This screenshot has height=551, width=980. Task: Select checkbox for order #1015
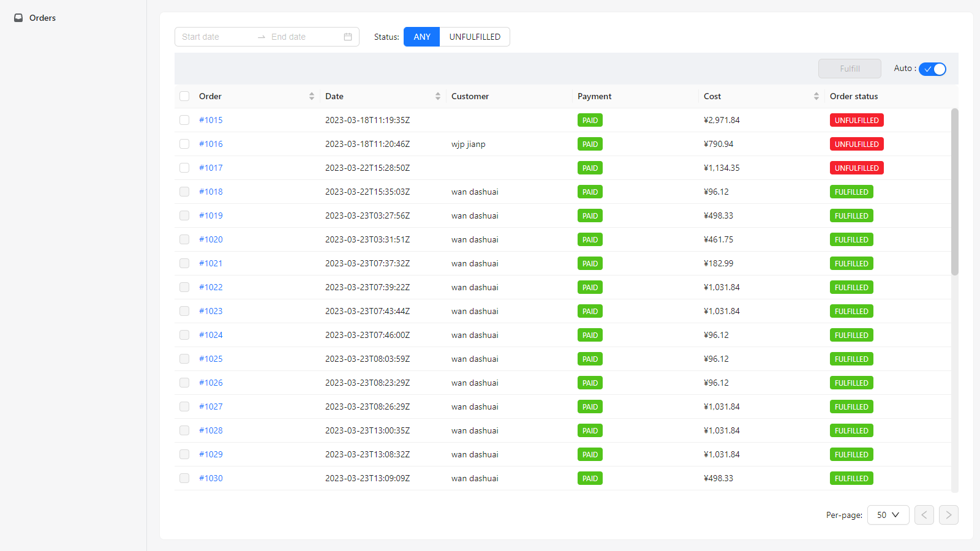pyautogui.click(x=184, y=120)
